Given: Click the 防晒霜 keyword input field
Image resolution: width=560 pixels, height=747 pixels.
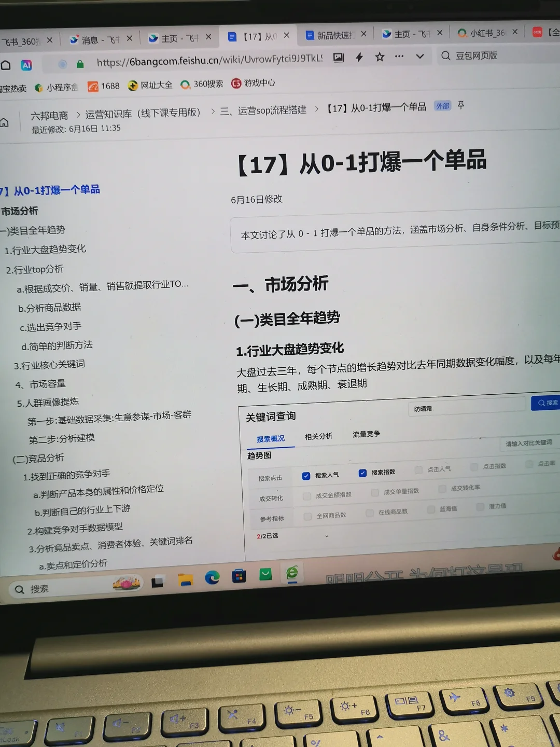Looking at the screenshot, I should point(466,407).
